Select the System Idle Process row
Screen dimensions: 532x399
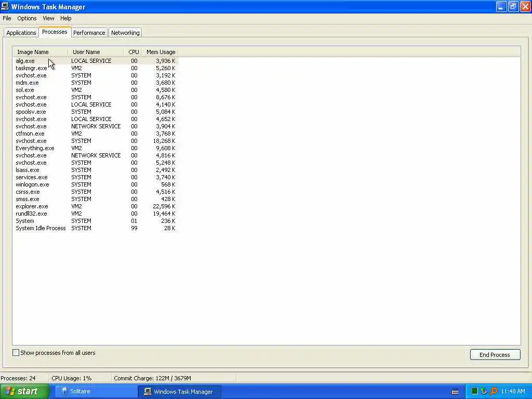[x=96, y=229]
